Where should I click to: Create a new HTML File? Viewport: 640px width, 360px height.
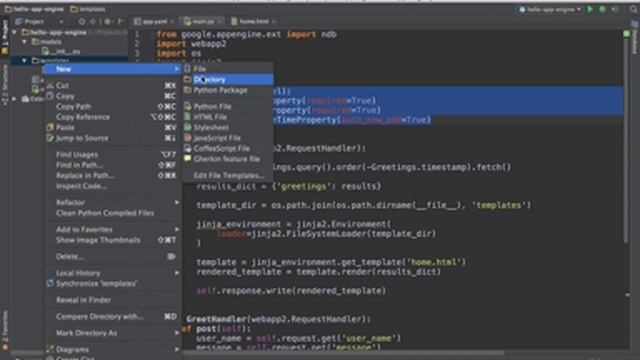tap(228, 117)
